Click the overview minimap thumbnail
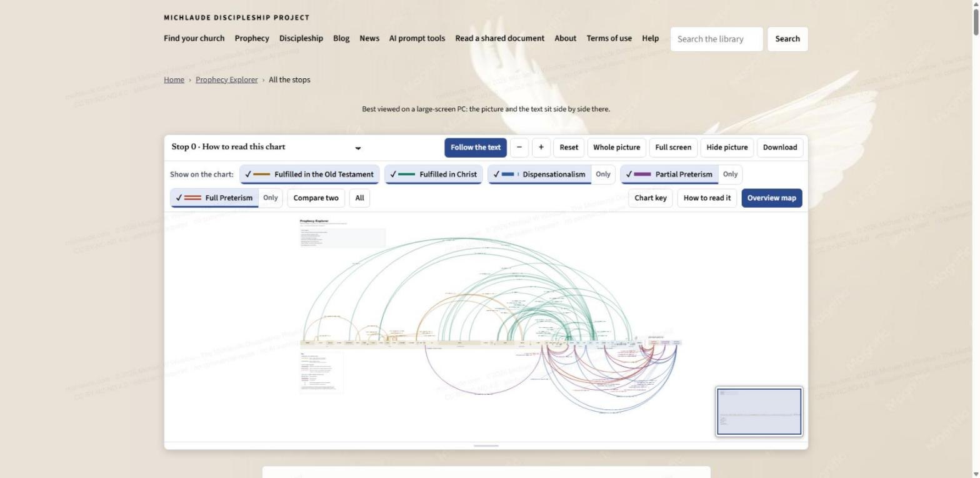The width and height of the screenshot is (980, 478). coord(759,412)
